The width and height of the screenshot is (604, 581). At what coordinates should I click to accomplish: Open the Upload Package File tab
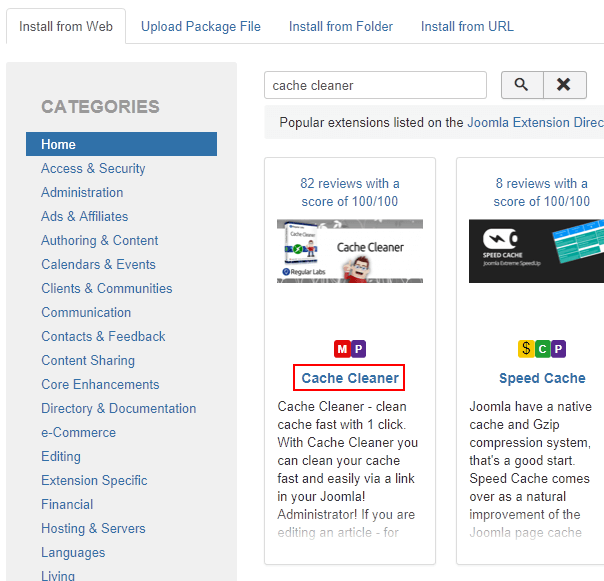pos(201,27)
